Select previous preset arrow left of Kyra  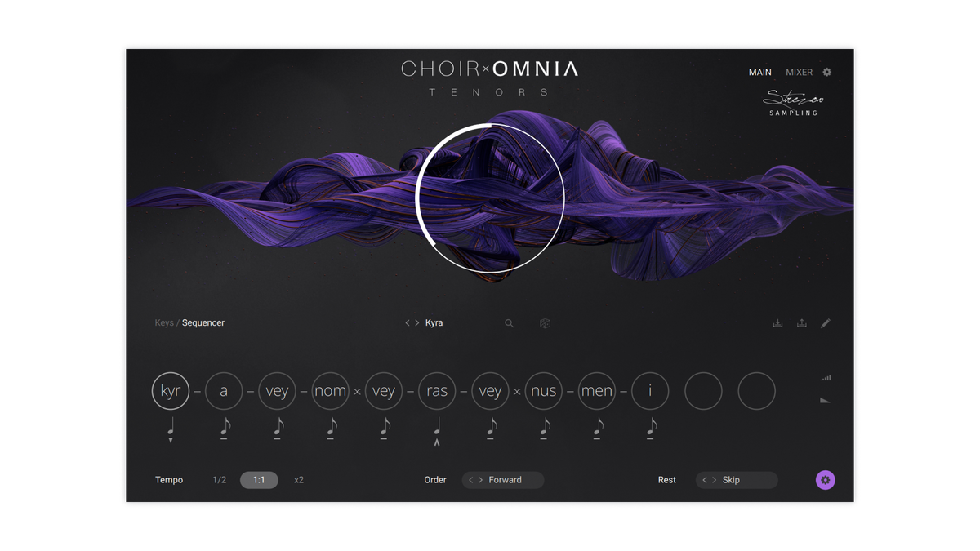coord(408,323)
